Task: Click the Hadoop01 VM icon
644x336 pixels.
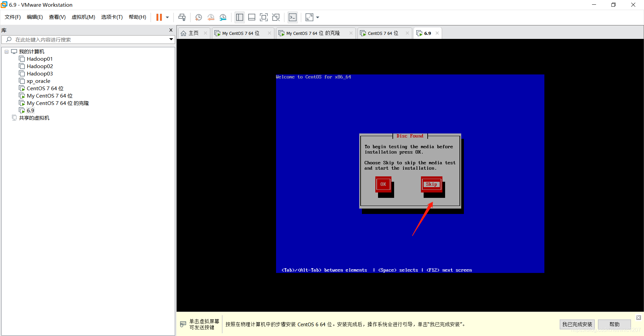Action: click(x=22, y=59)
